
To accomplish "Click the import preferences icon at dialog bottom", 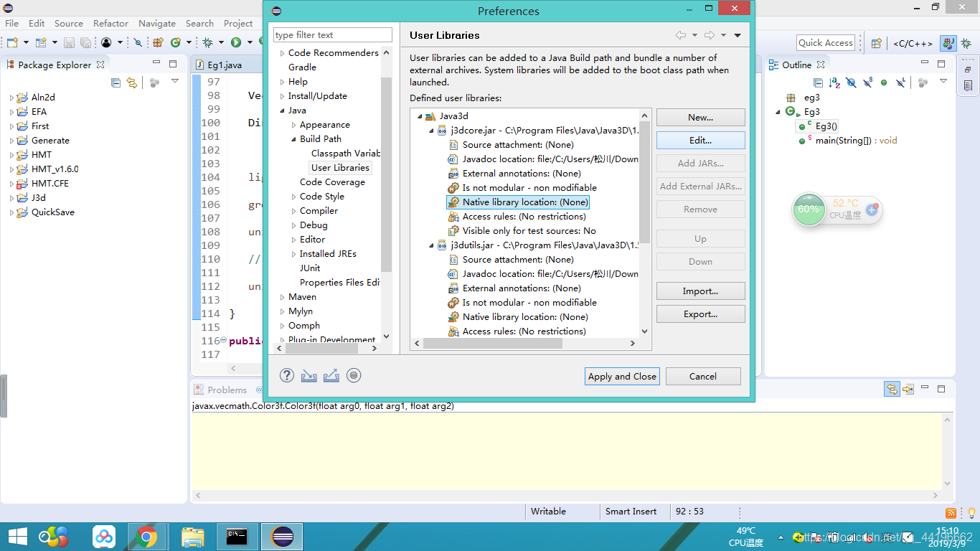I will [309, 375].
